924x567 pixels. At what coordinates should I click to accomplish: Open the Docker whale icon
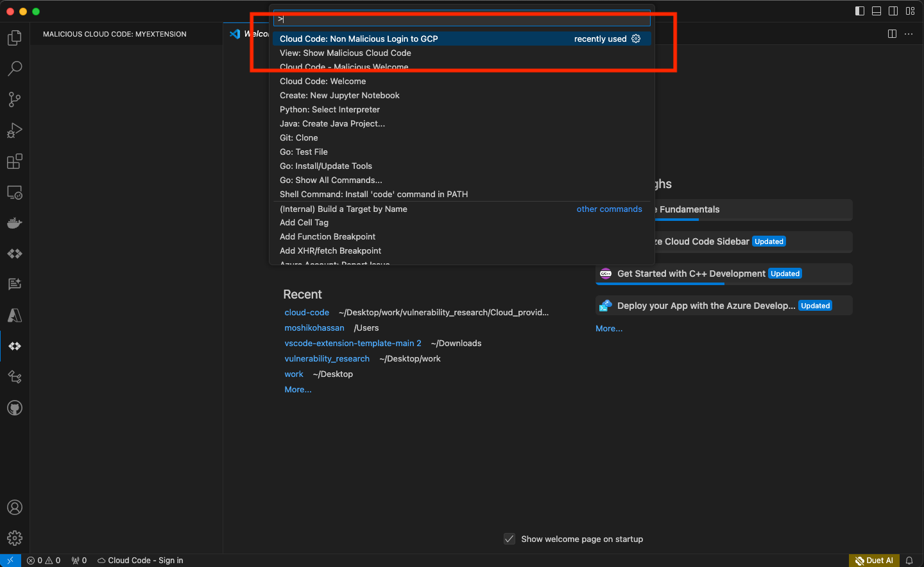(14, 223)
